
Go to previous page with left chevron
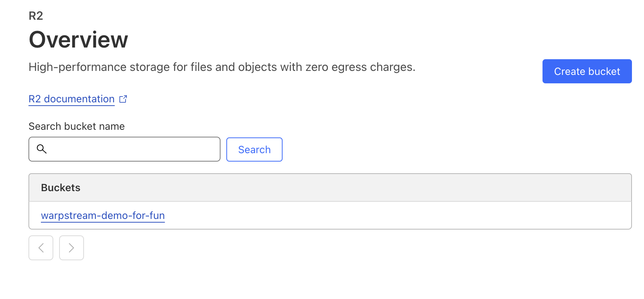click(x=41, y=248)
